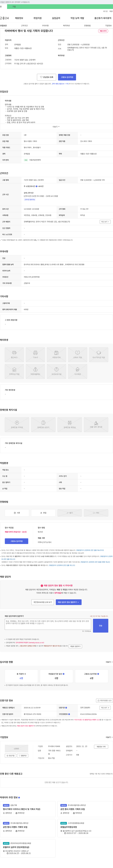Select the 서류 screening method
113x868 pixels.
tap(17, 513)
